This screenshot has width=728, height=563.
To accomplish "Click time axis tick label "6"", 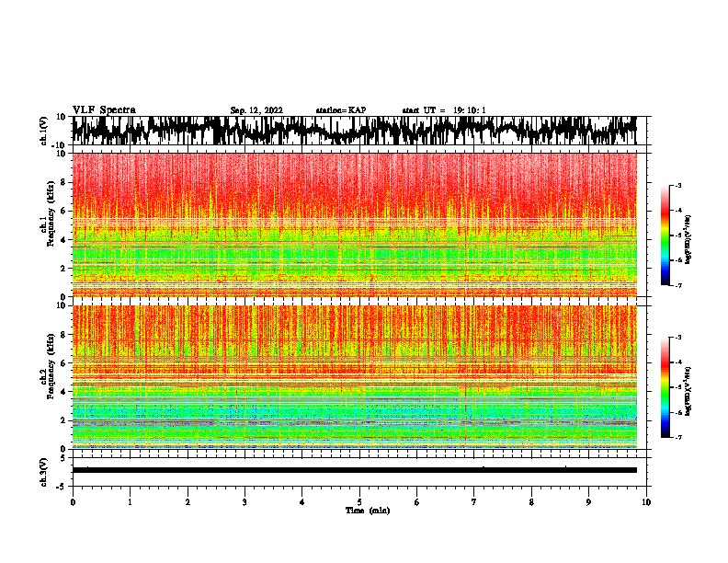I will coord(417,502).
